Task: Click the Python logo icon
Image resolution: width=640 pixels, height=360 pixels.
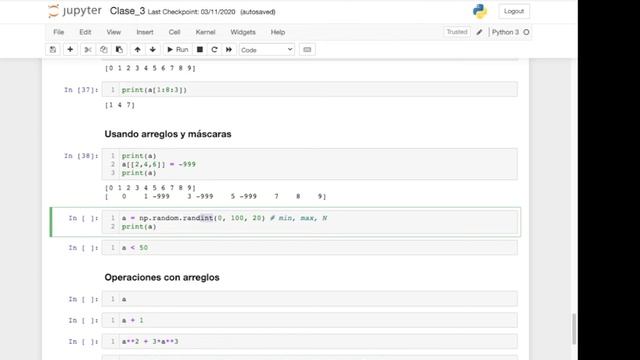Action: pyautogui.click(x=480, y=11)
